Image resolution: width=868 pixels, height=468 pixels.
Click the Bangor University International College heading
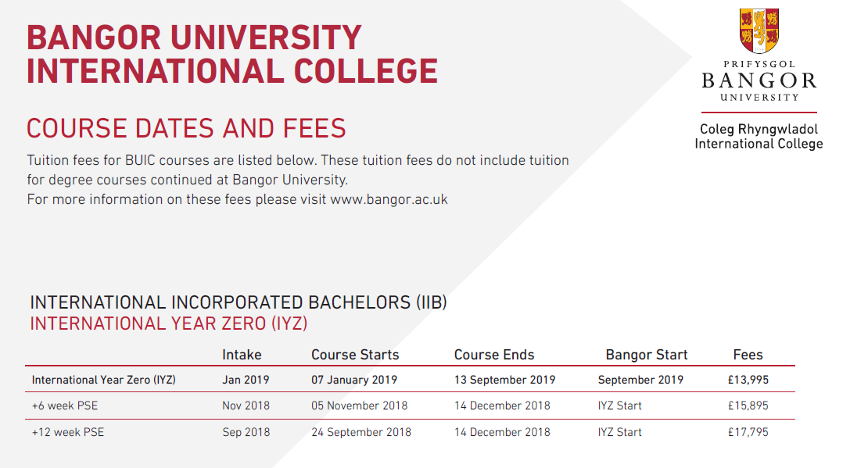coord(232,54)
